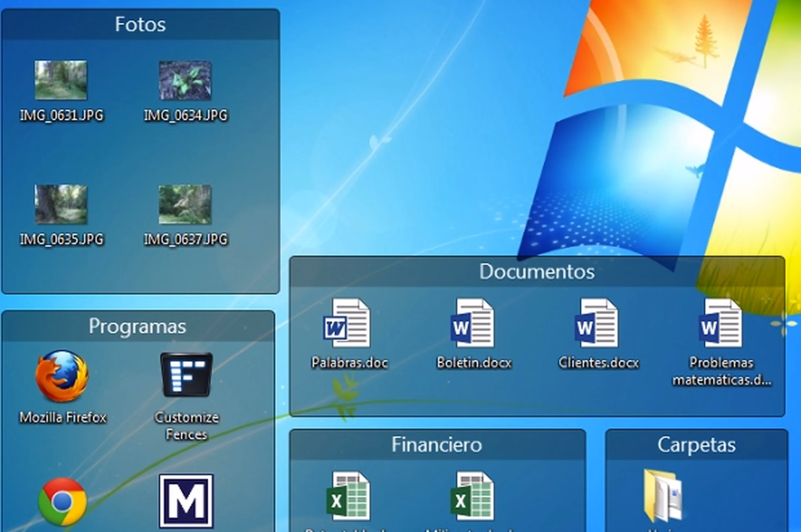
Task: Click the IMG_0635.JPG file name label
Action: pos(62,239)
